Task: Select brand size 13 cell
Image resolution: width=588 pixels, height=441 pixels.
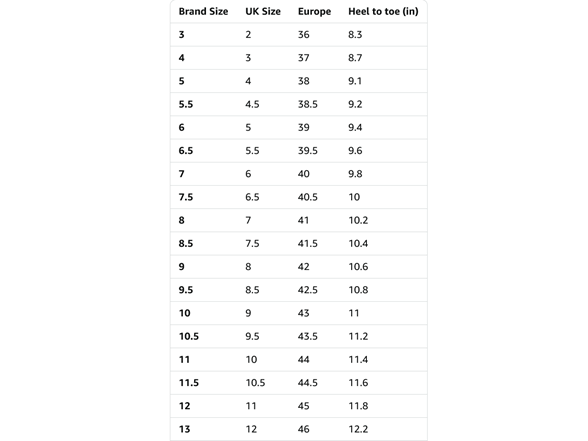Action: tap(184, 429)
